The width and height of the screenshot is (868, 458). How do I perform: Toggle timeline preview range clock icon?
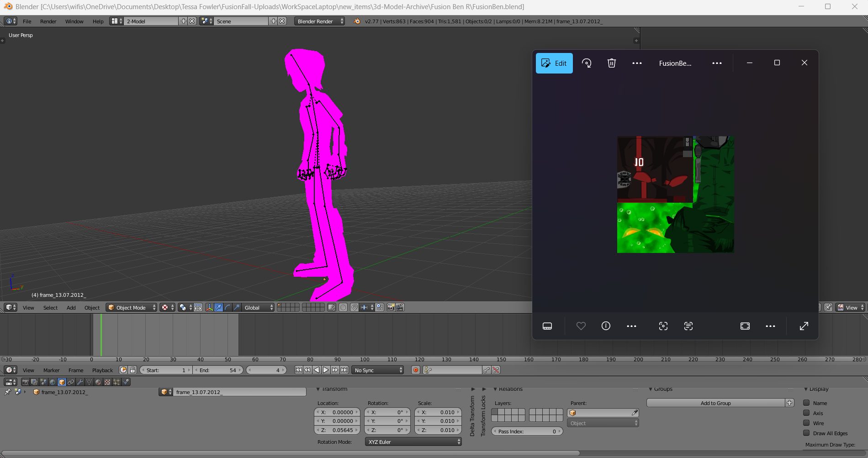pyautogui.click(x=123, y=370)
